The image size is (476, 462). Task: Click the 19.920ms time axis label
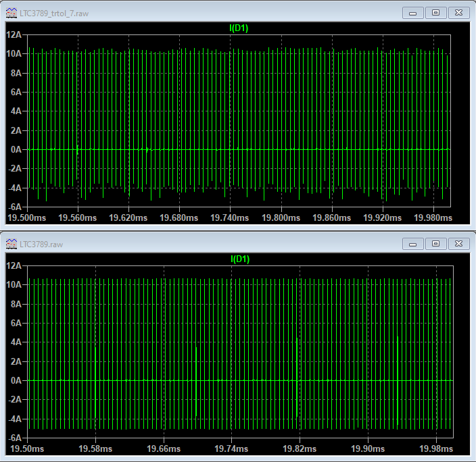[x=382, y=217]
